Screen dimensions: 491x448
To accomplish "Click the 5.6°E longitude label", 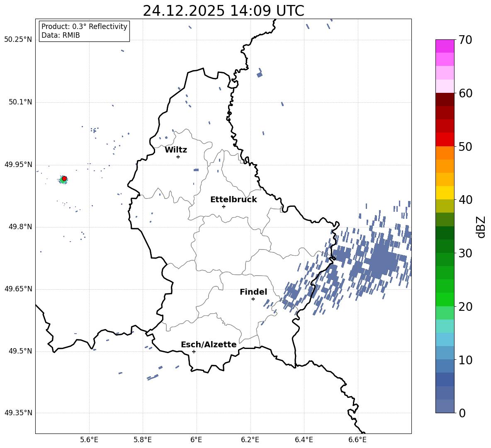I will (x=89, y=440).
